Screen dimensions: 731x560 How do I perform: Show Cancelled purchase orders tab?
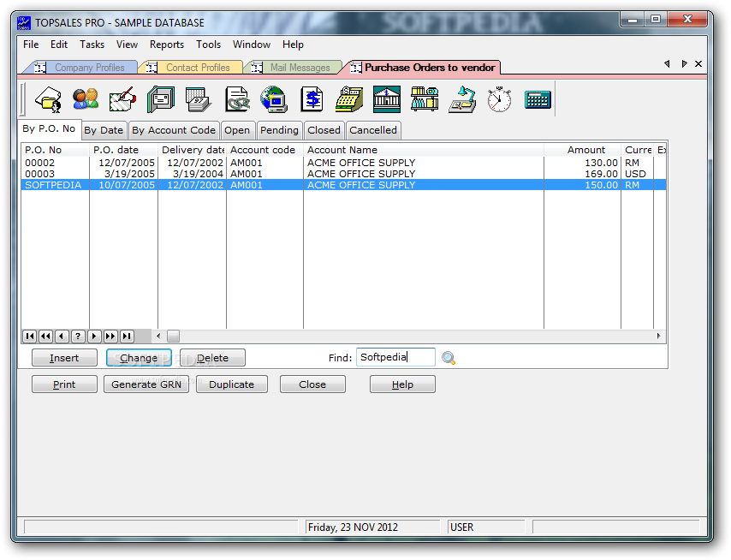click(x=373, y=130)
